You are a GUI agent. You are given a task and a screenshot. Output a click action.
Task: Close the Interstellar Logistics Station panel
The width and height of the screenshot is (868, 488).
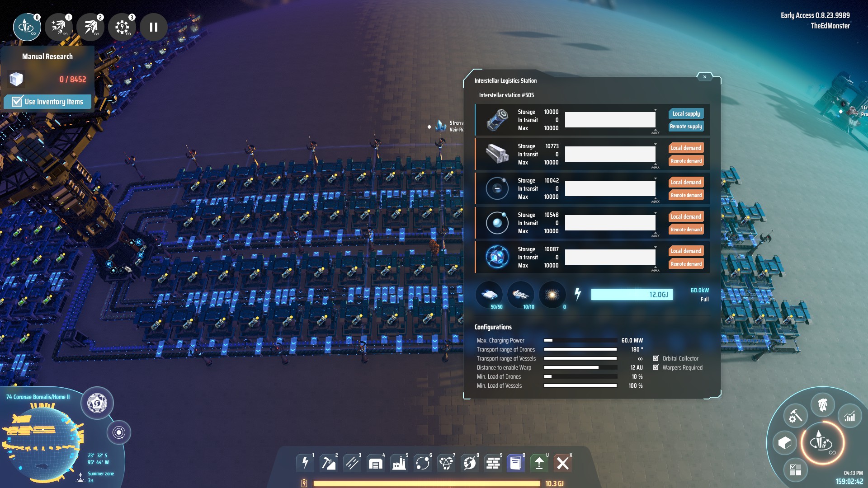(704, 77)
